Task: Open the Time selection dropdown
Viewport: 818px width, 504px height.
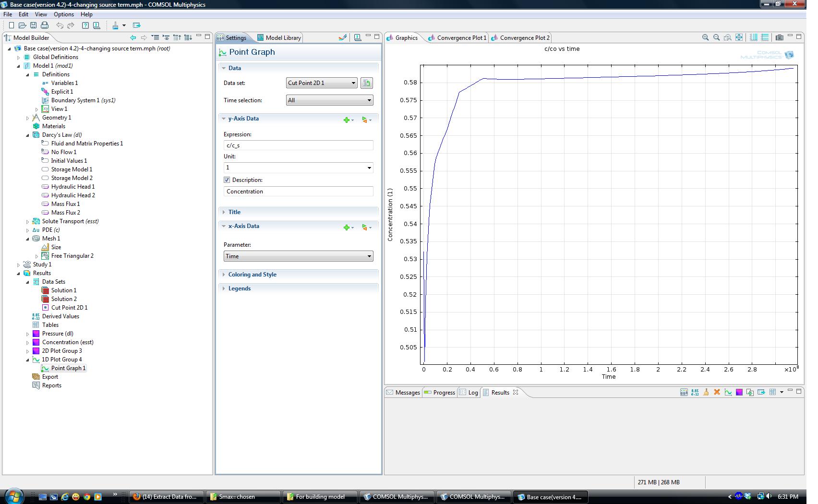Action: tap(329, 100)
